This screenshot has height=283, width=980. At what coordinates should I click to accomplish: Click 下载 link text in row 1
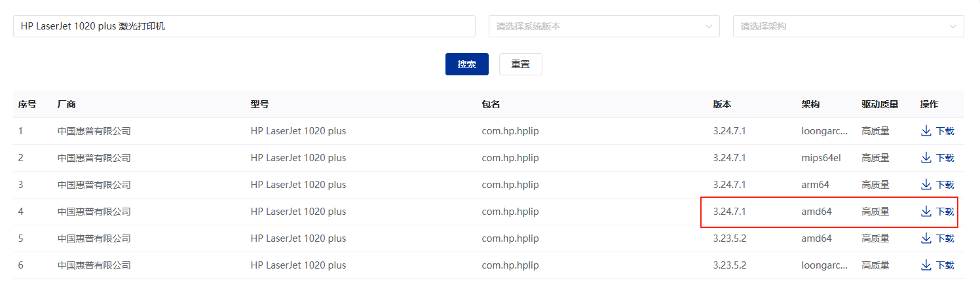tap(945, 131)
